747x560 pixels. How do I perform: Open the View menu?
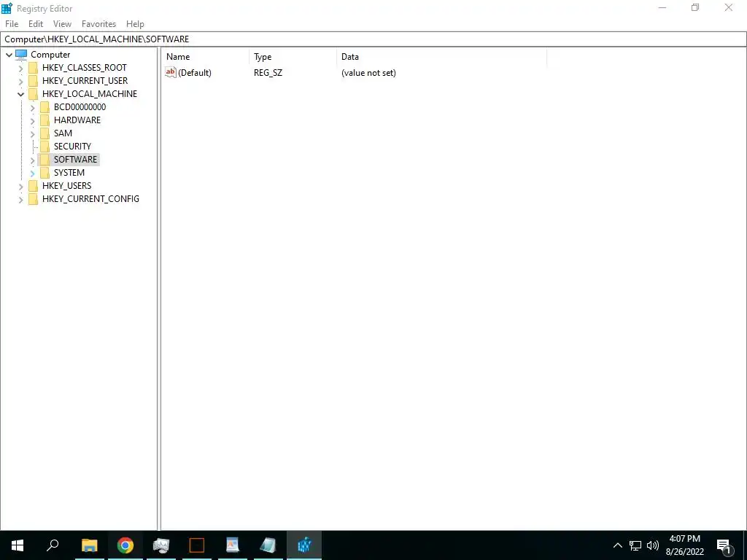click(62, 24)
